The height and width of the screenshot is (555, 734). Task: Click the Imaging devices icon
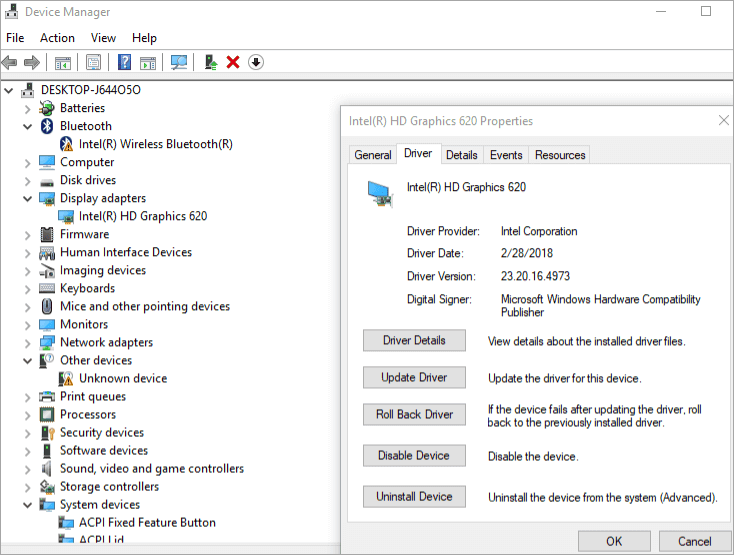point(47,270)
